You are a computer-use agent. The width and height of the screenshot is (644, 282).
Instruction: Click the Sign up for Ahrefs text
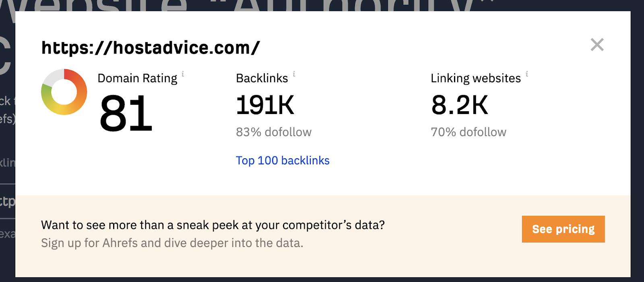[x=172, y=243]
